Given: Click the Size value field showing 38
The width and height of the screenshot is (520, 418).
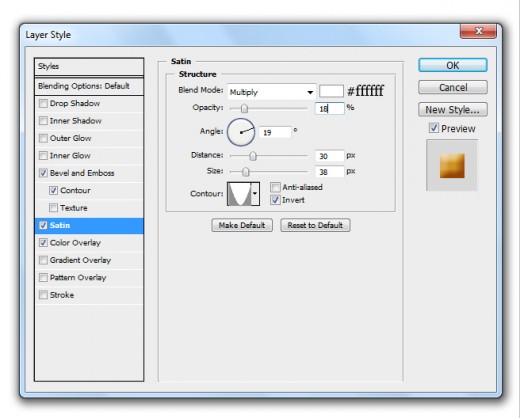Looking at the screenshot, I should tap(330, 172).
